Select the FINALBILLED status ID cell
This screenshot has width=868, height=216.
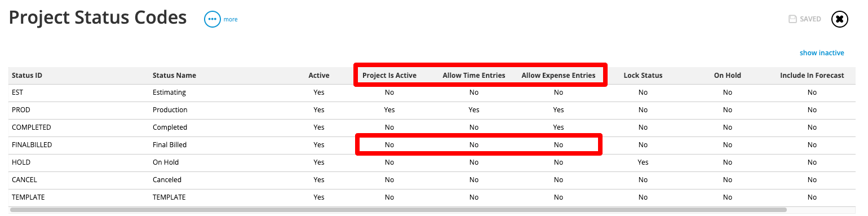tap(32, 145)
